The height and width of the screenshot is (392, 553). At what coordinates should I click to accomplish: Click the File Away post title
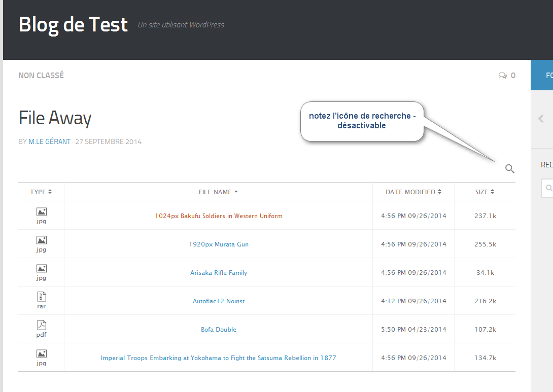(55, 118)
